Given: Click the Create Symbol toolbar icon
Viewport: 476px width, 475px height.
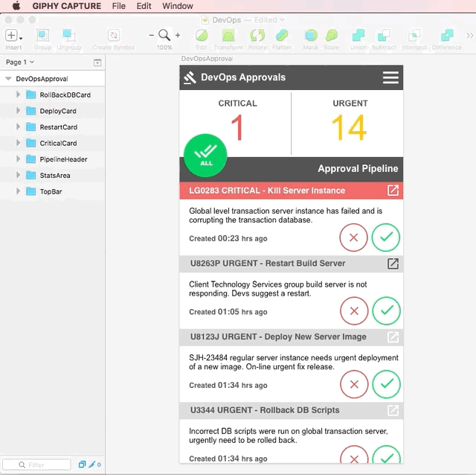Looking at the screenshot, I should (114, 36).
